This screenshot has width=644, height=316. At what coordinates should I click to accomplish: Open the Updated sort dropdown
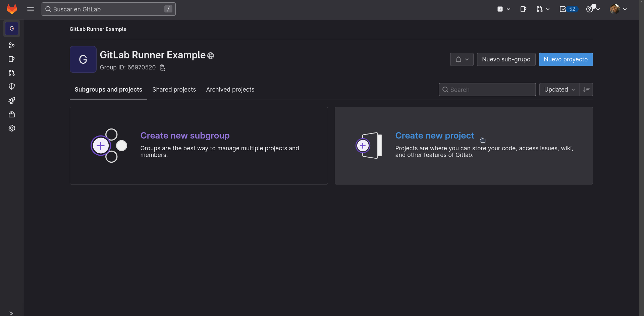[559, 90]
